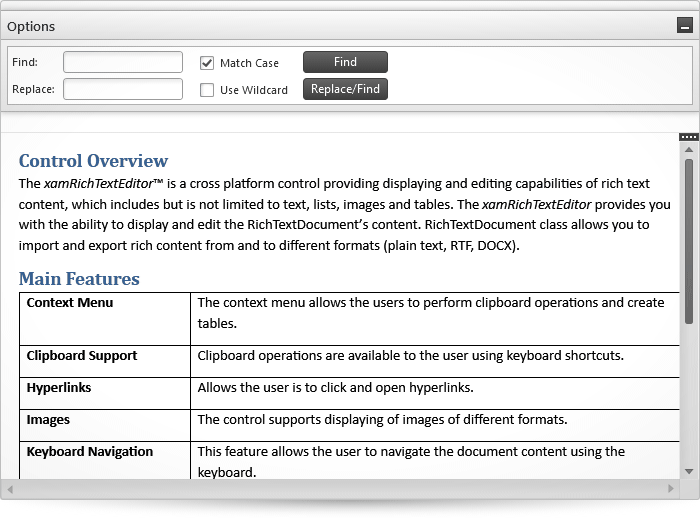The width and height of the screenshot is (700, 518).
Task: Click the vertical scrollbar down arrow
Action: (689, 472)
